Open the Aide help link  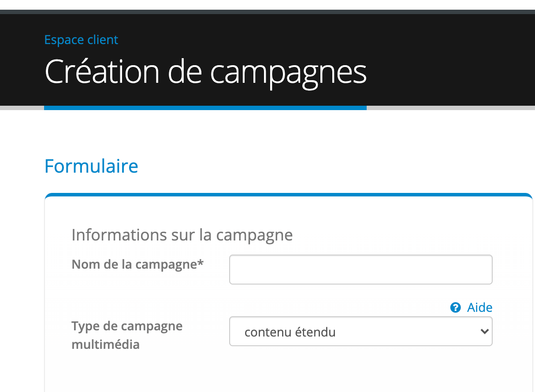[x=479, y=307]
